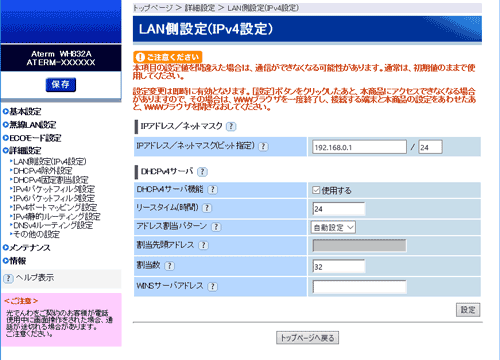500x360 pixels.
Task: Open IPv4パケットフィルタ設定 in sidebar
Action: point(54,189)
